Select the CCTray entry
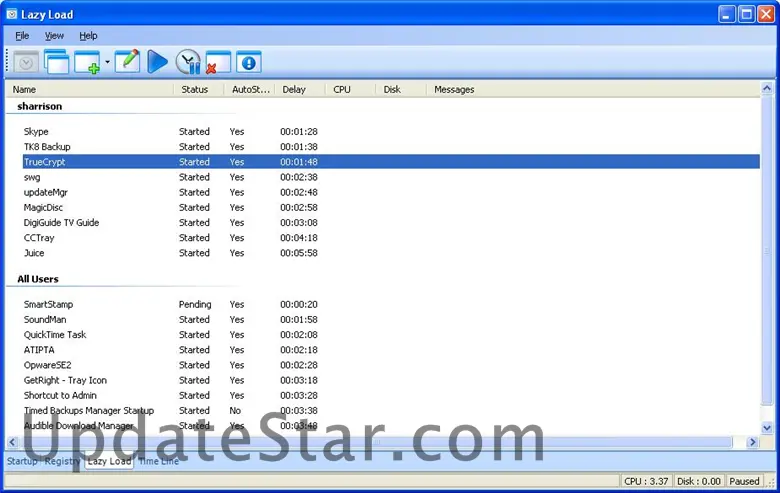 click(x=39, y=238)
